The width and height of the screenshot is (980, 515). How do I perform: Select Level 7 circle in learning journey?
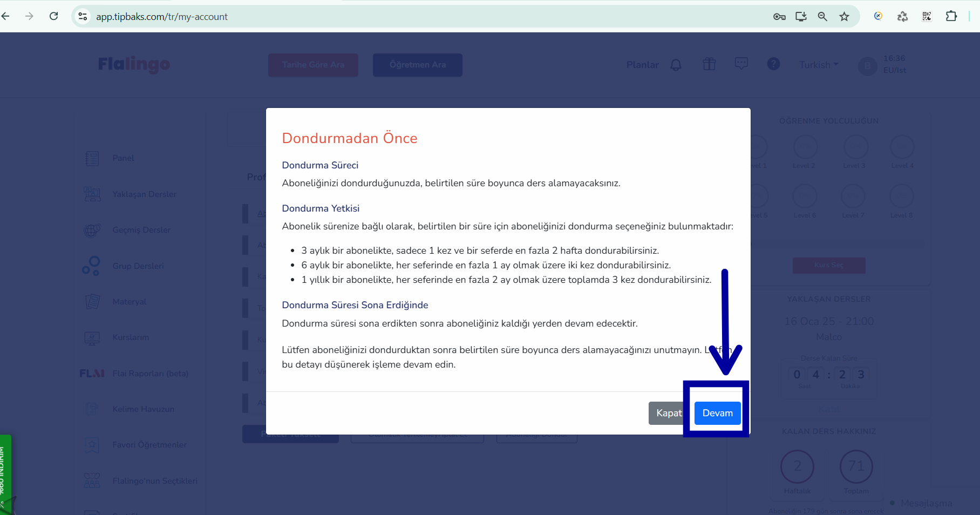tap(853, 196)
